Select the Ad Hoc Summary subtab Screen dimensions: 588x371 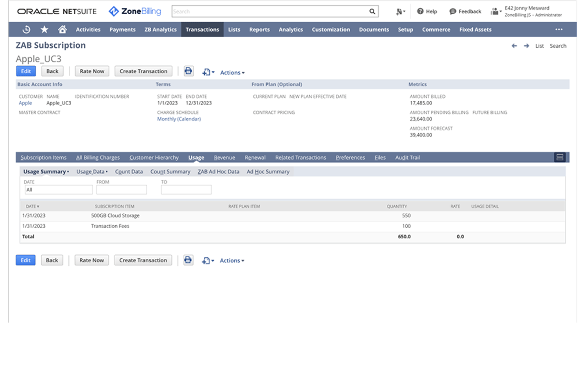pos(268,171)
